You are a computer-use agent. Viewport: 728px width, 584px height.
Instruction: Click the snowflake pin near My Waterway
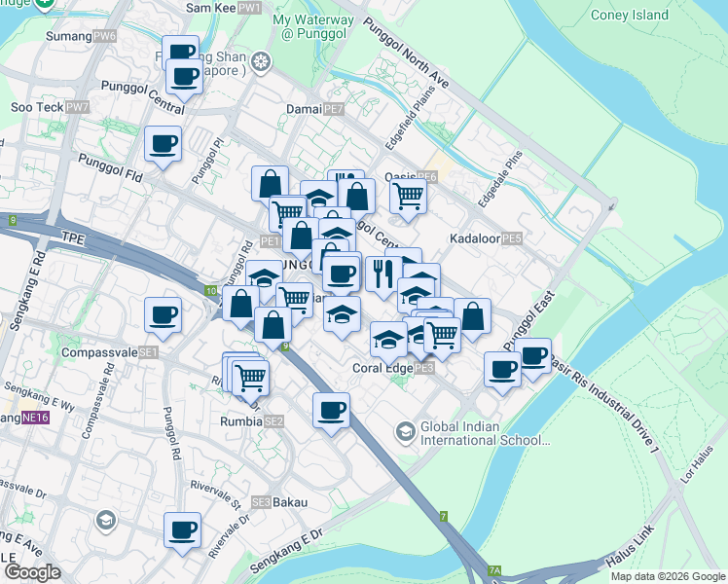[261, 62]
